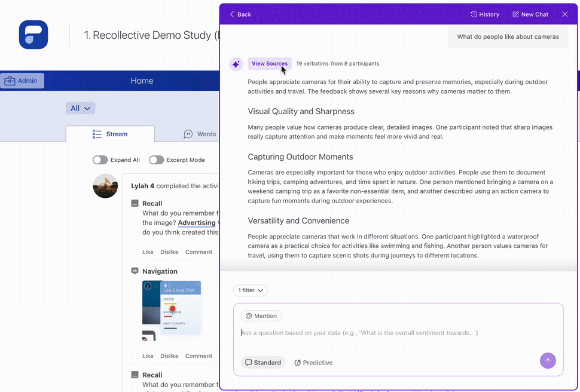Open the 1 filter dropdown
Viewport: 580px width, 392px height.
click(x=250, y=290)
